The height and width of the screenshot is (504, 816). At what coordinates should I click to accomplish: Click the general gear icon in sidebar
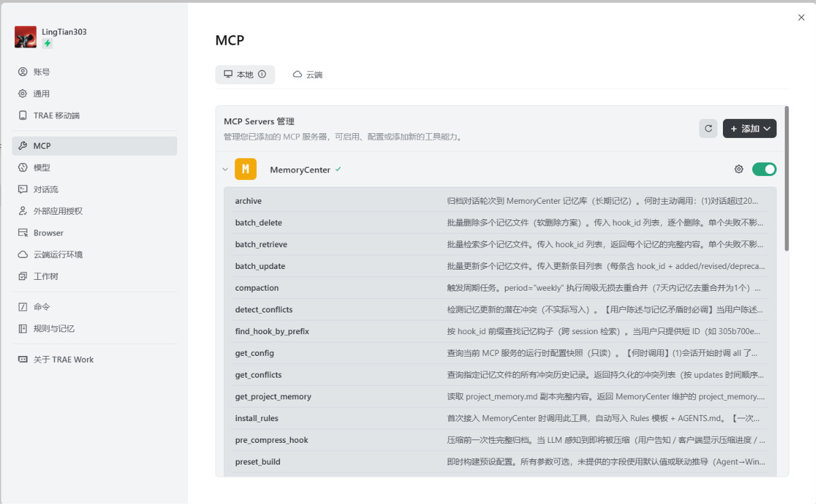(22, 94)
